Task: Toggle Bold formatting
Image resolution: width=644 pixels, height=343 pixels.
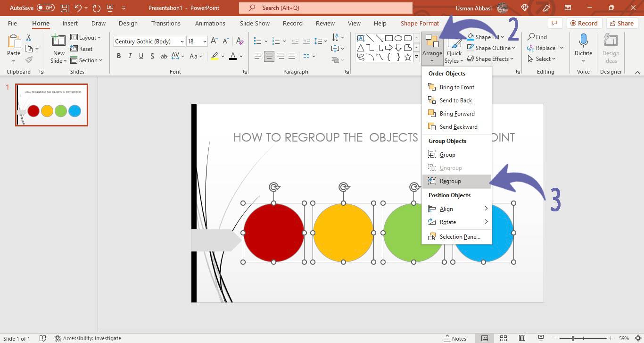Action: click(119, 56)
